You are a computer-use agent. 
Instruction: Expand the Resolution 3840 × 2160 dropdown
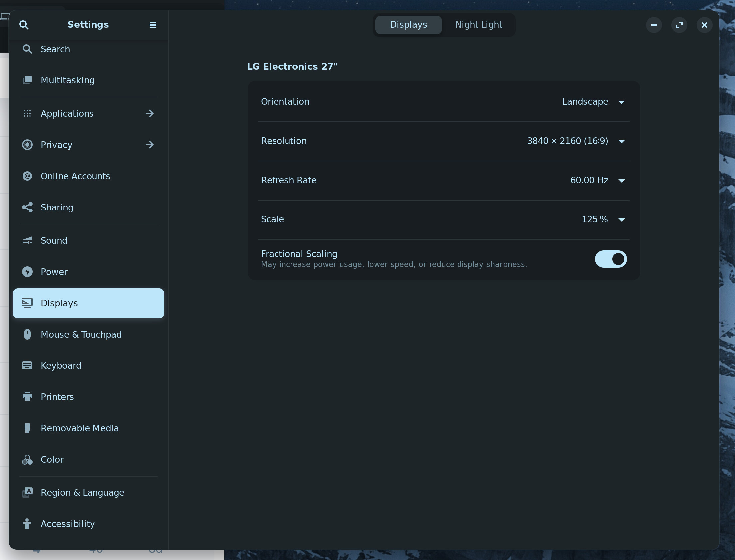click(575, 141)
